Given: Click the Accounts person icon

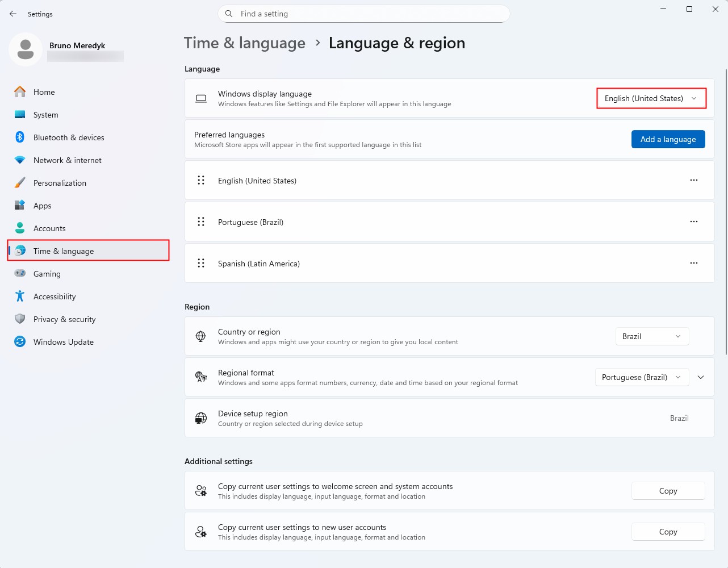Looking at the screenshot, I should click(x=20, y=228).
